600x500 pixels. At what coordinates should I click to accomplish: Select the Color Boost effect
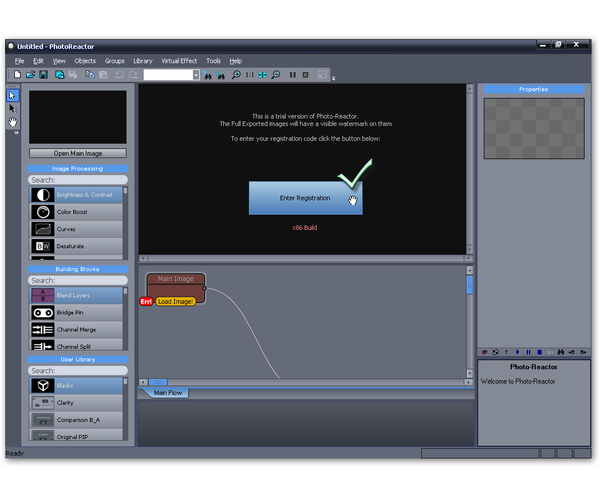(76, 212)
